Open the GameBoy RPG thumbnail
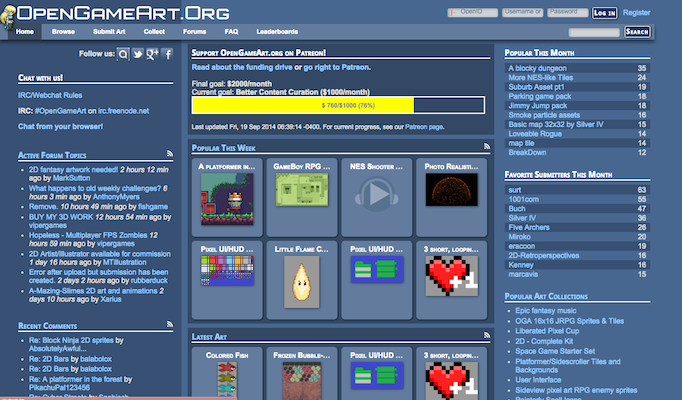The image size is (682, 400). pyautogui.click(x=302, y=190)
